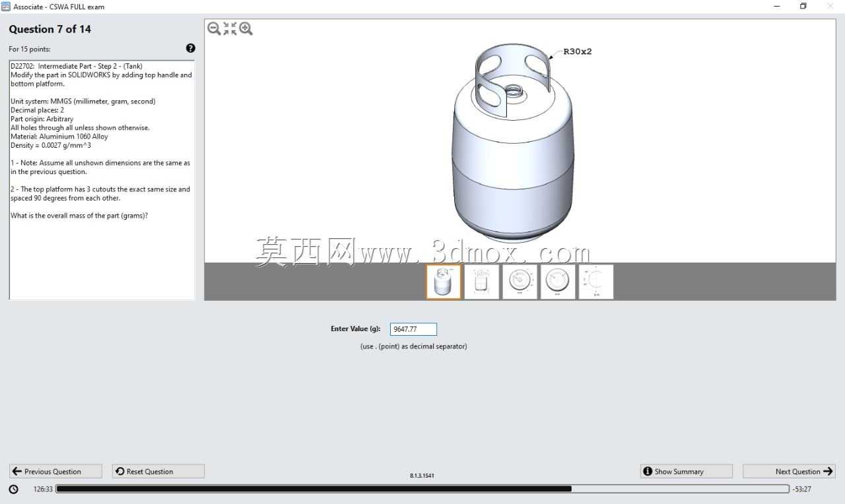Image resolution: width=845 pixels, height=504 pixels.
Task: Click the R30x2 dimension label
Action: tap(578, 51)
